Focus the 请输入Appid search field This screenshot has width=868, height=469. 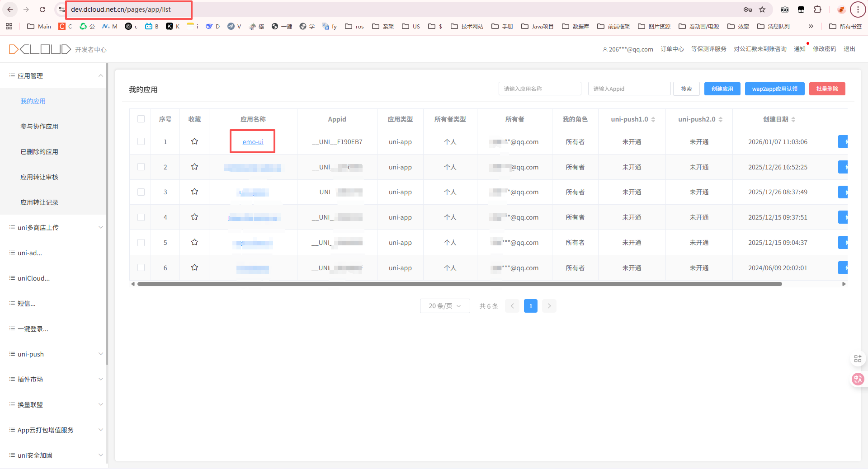pos(629,89)
